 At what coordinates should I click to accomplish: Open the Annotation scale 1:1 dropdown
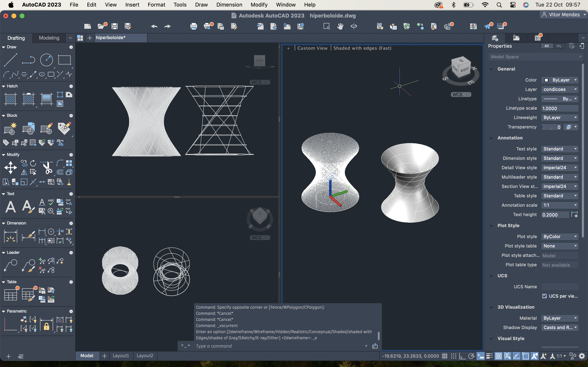560,205
